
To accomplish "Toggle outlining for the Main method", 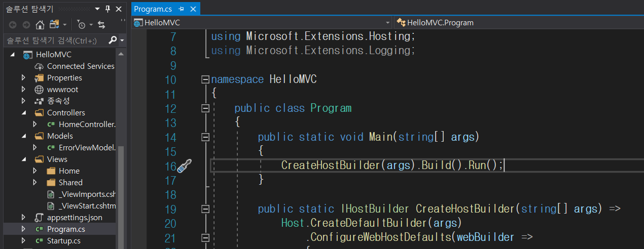I will coord(205,137).
